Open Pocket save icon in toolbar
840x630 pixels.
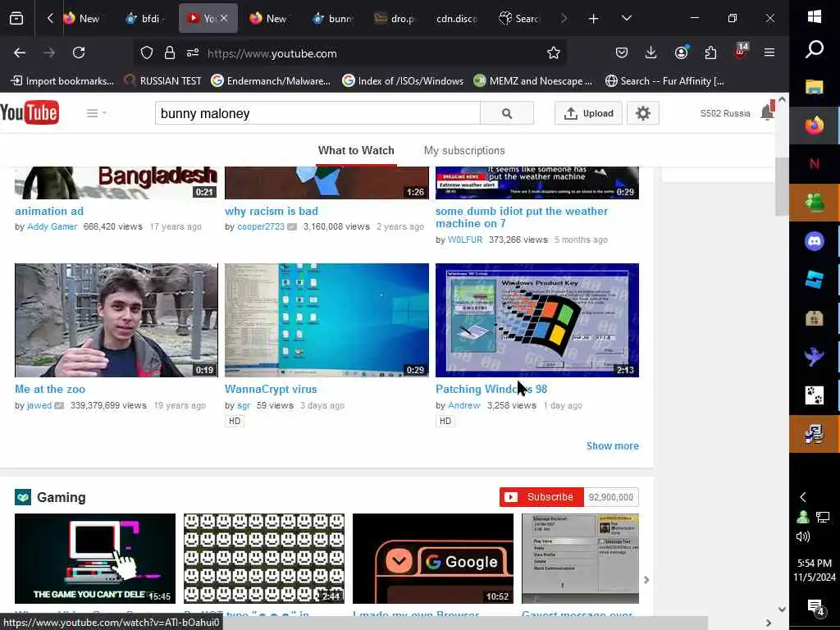pyautogui.click(x=622, y=52)
